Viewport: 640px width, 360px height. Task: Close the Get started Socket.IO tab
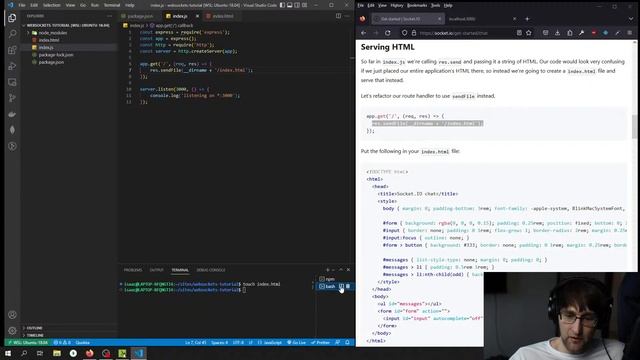(440, 19)
